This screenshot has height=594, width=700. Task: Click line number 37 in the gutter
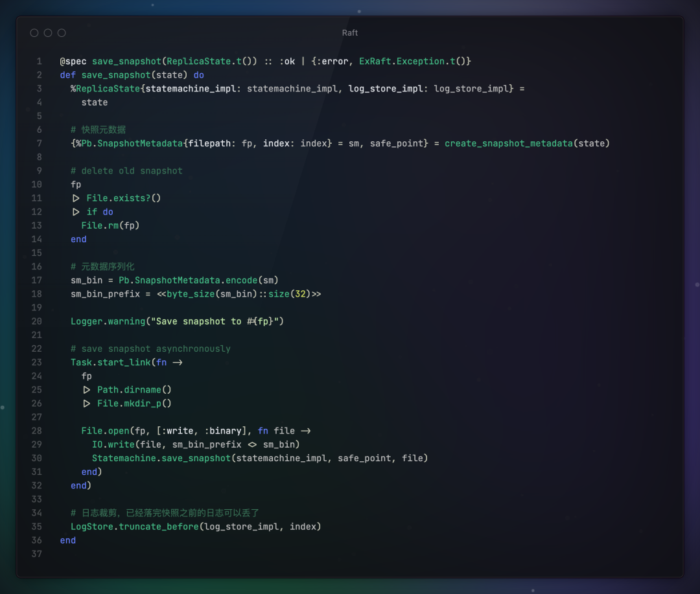(x=36, y=554)
